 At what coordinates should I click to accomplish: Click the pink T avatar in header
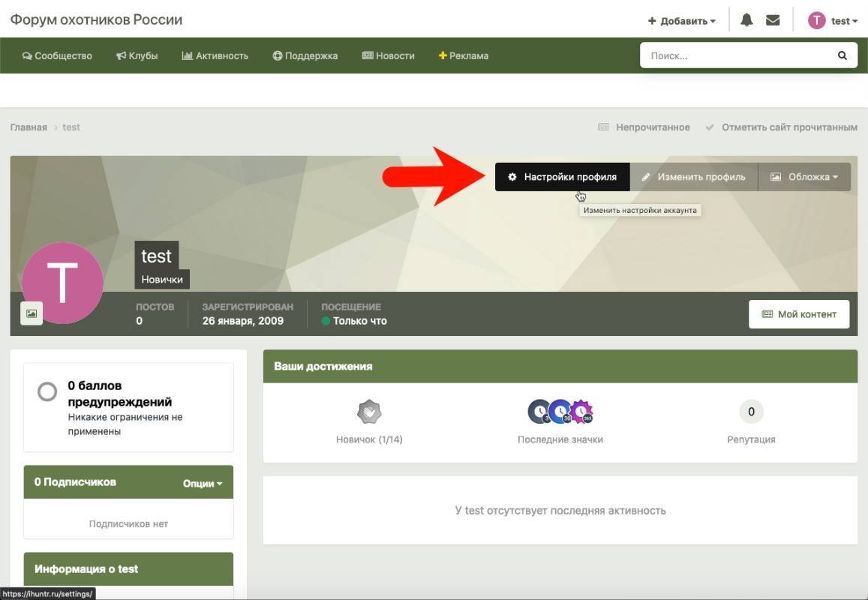(816, 20)
